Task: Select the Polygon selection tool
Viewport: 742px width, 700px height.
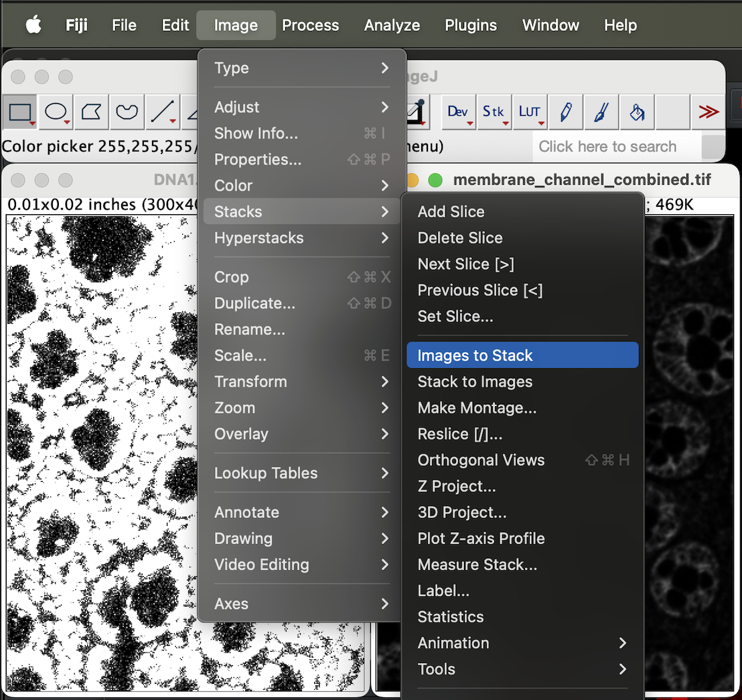Action: coord(91,112)
